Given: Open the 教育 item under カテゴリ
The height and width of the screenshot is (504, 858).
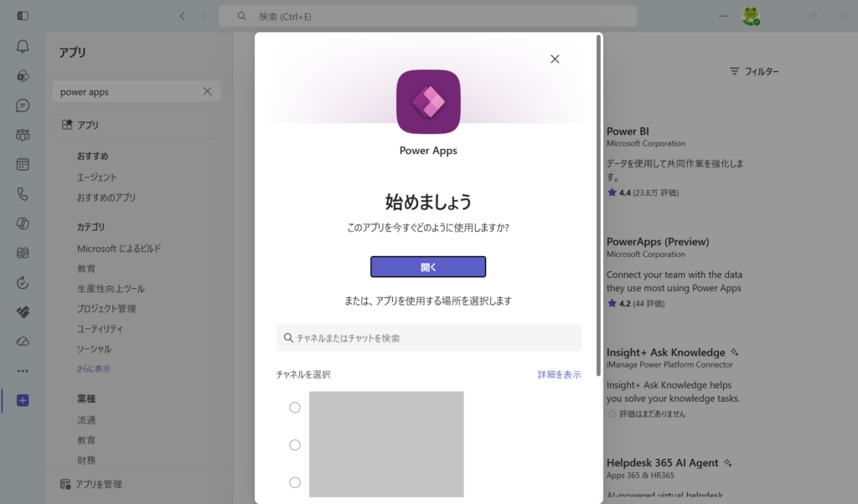Looking at the screenshot, I should click(86, 269).
